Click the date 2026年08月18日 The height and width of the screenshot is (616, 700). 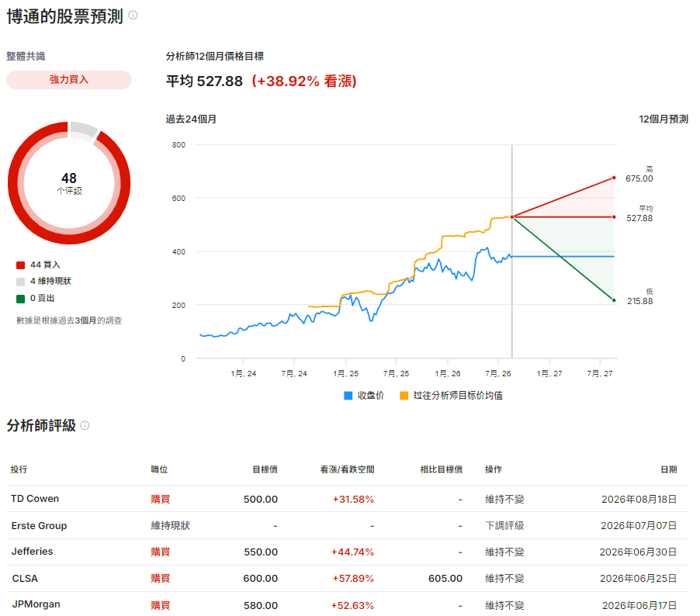tap(639, 499)
